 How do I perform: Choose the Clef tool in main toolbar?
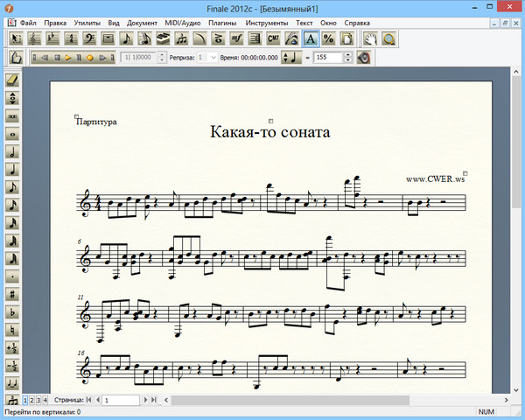(89, 38)
